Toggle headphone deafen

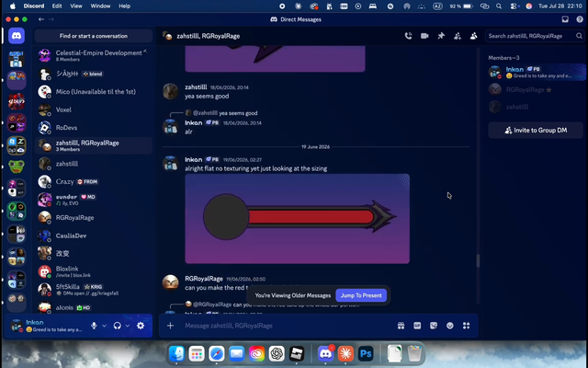pos(118,326)
